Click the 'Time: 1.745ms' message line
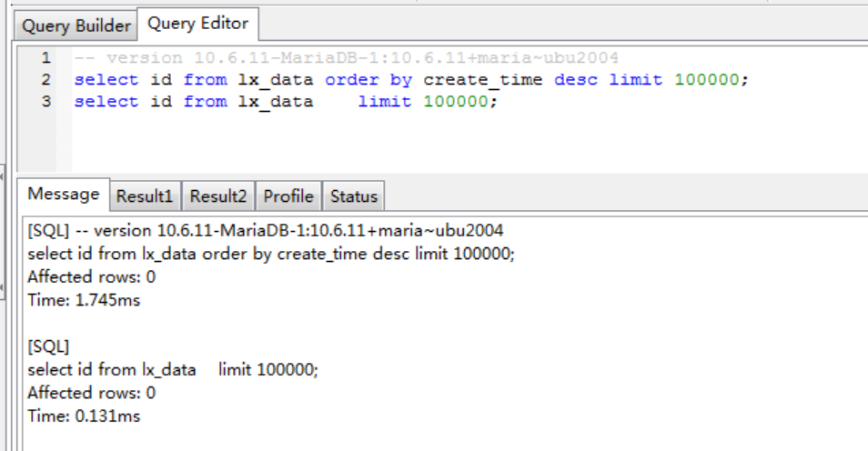The height and width of the screenshot is (451, 868). 84,299
